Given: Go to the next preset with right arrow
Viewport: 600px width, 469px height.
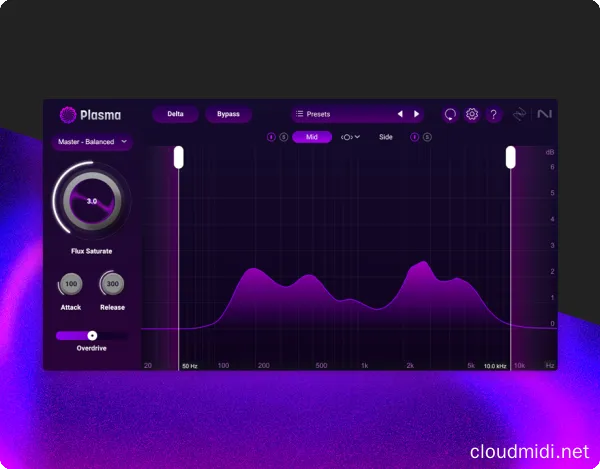Looking at the screenshot, I should 417,114.
